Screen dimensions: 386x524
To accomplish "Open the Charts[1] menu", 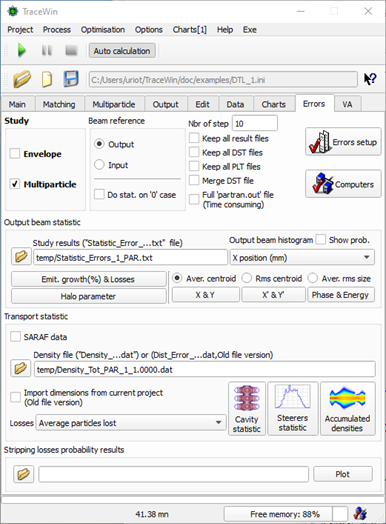I will [189, 29].
